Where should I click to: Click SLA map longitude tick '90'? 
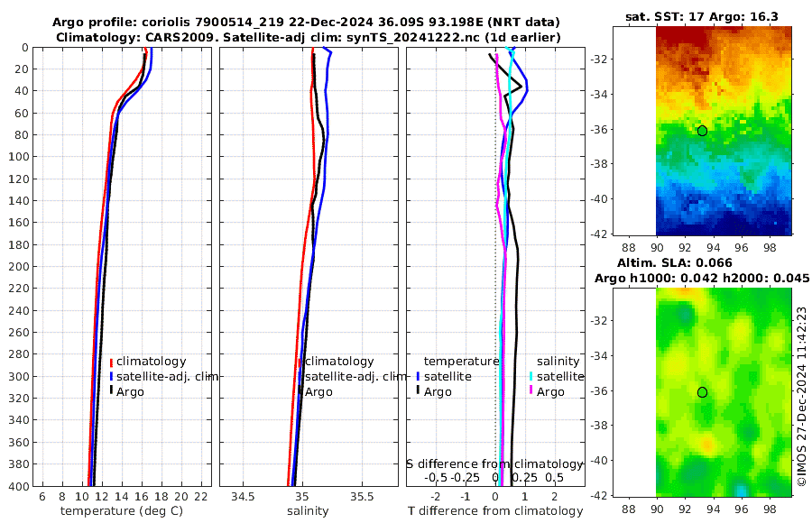[657, 509]
